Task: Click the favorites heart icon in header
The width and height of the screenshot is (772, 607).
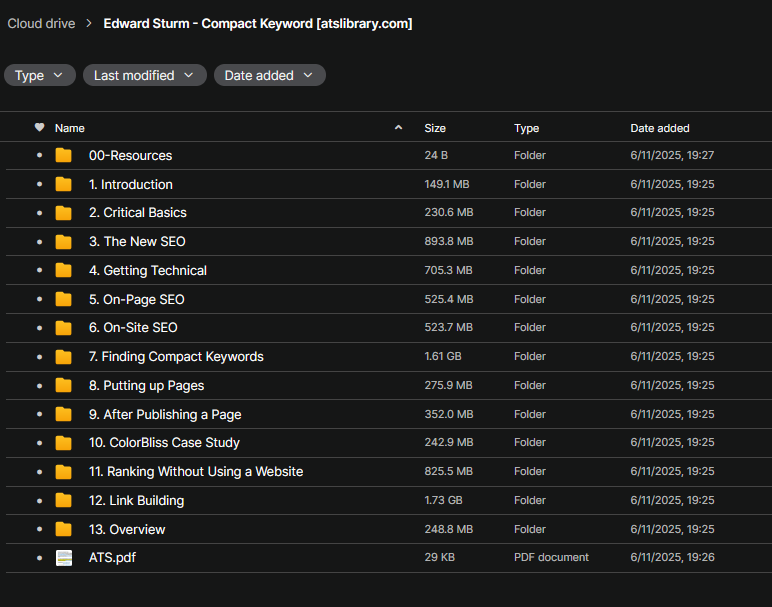Action: tap(39, 128)
